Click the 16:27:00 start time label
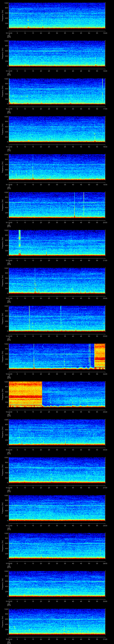The image size is (114, 644). click(9, 525)
